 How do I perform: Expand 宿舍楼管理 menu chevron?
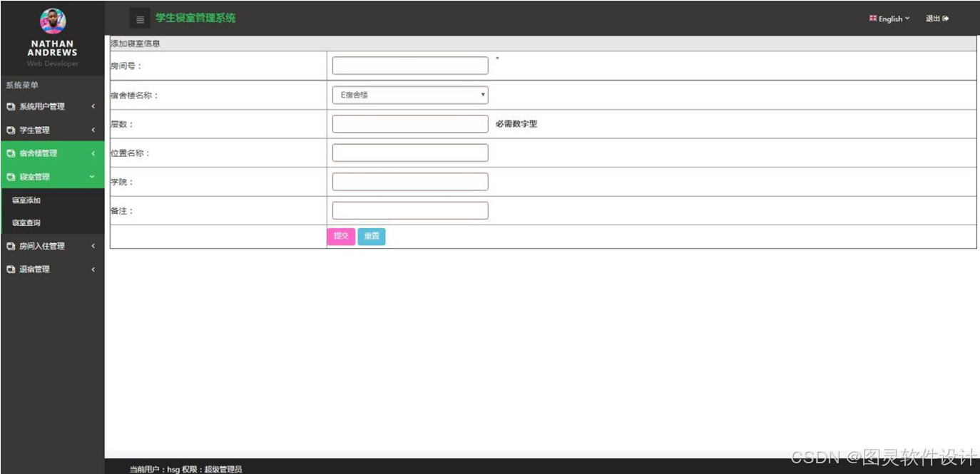click(93, 153)
